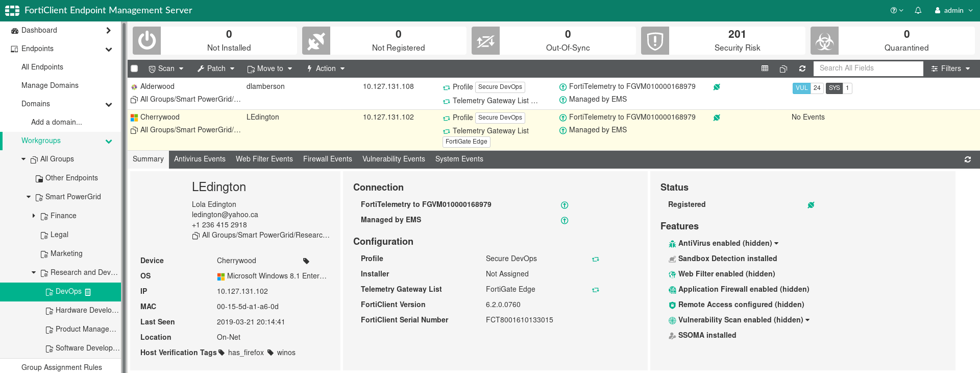Click the Not Registered plug icon
The width and height of the screenshot is (980, 373).
(316, 40)
